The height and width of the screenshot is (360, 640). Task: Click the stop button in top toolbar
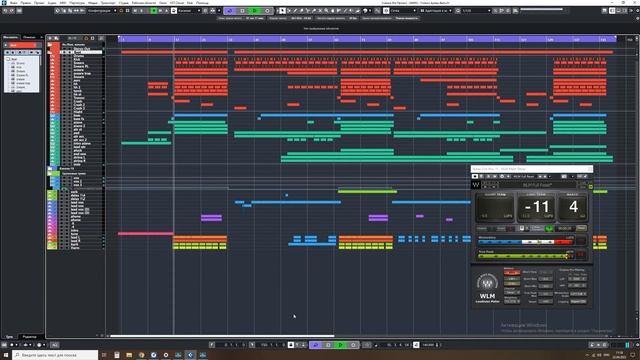[x=242, y=11]
